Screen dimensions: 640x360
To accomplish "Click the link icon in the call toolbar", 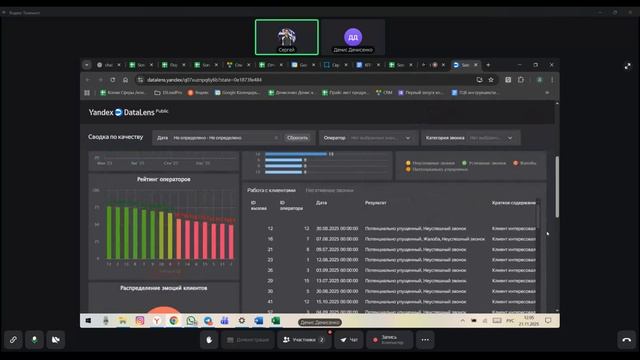I will coord(13,340).
